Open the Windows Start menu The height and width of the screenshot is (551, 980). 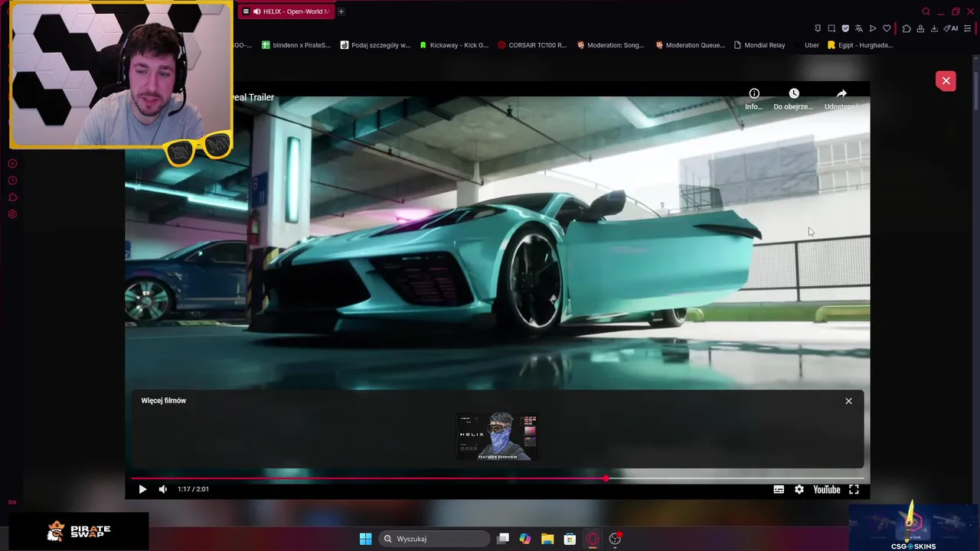pos(365,539)
